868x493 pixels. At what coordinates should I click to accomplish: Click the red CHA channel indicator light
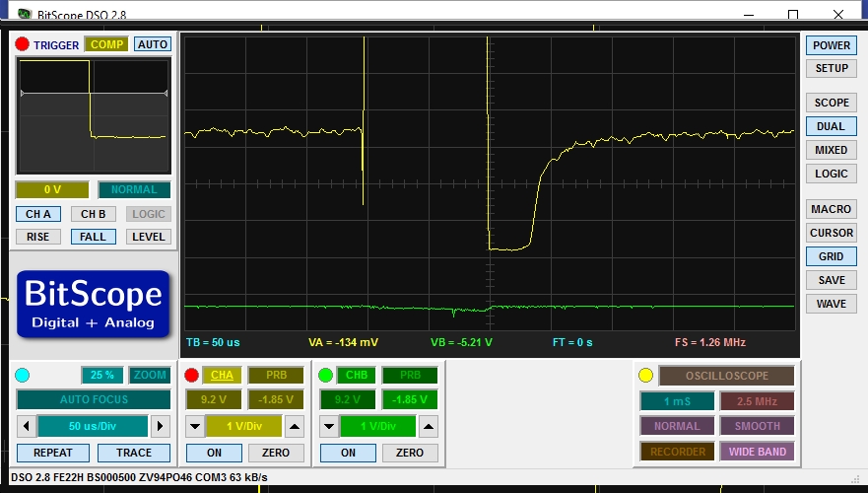pyautogui.click(x=191, y=375)
